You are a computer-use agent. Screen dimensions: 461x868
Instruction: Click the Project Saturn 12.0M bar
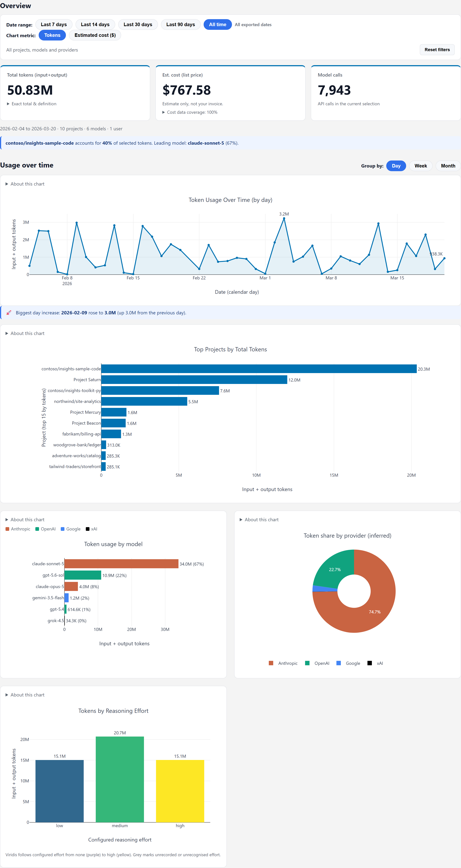pos(194,380)
